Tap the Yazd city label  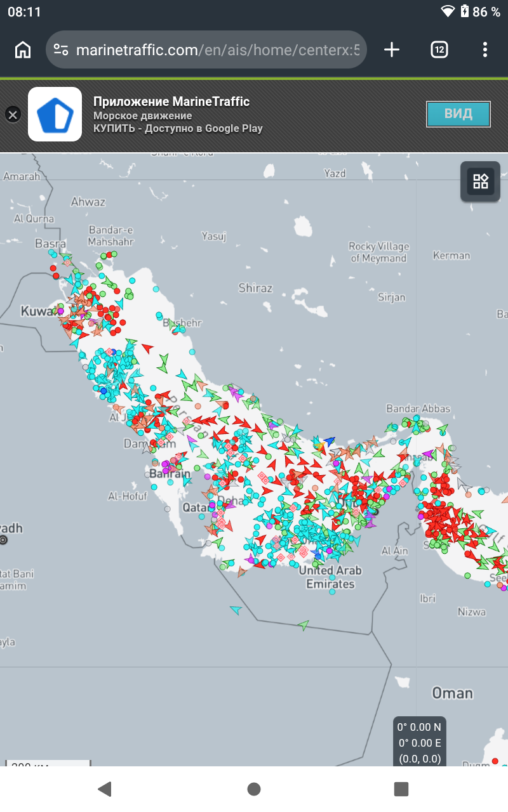[335, 173]
